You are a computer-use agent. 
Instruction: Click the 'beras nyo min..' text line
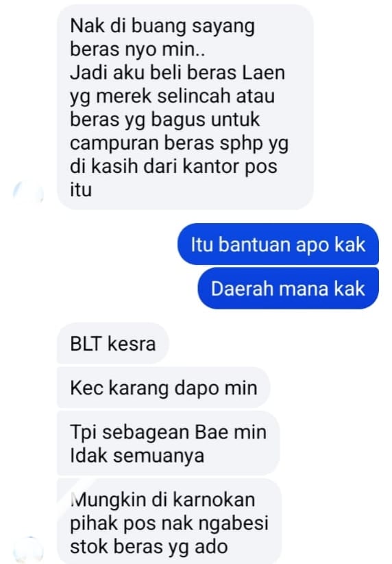point(138,49)
